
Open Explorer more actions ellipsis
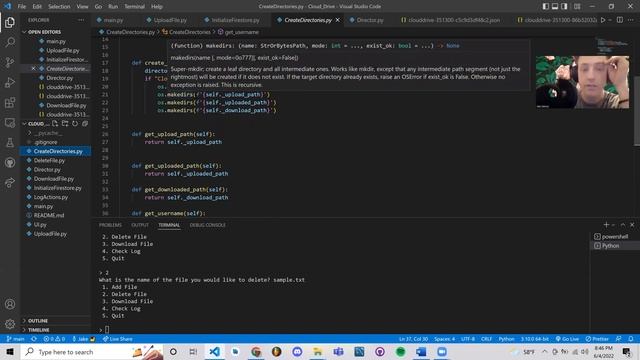pyautogui.click(x=81, y=20)
